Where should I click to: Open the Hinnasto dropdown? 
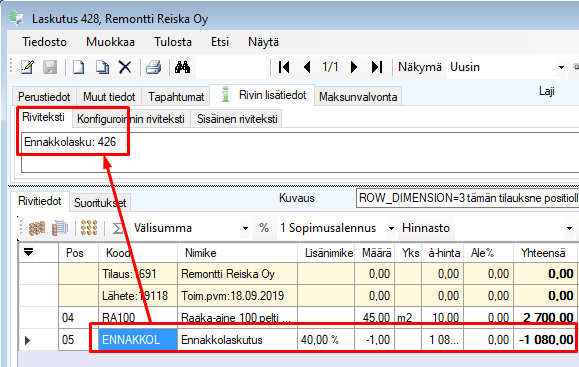click(x=569, y=228)
